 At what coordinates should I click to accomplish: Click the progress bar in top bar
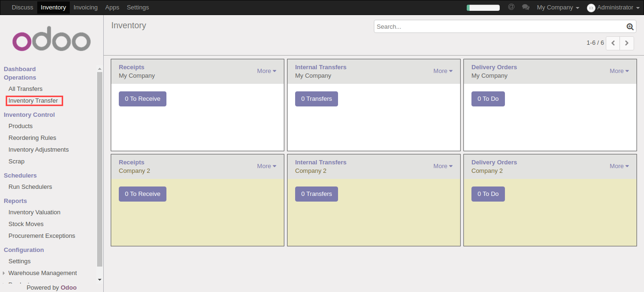point(483,8)
